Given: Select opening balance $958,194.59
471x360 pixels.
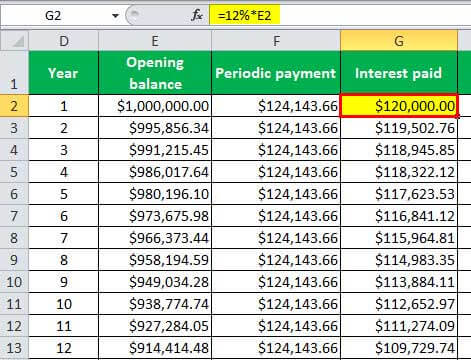Looking at the screenshot, I should [x=155, y=260].
